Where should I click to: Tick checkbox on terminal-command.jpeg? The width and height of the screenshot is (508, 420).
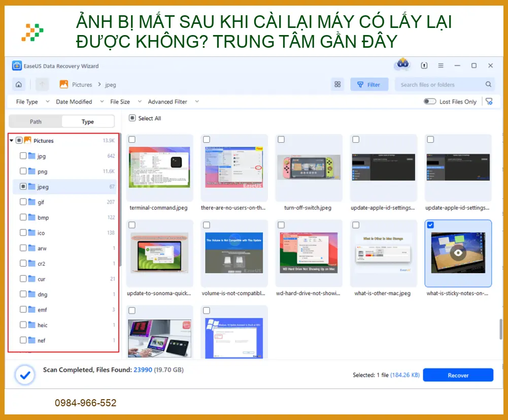132,140
